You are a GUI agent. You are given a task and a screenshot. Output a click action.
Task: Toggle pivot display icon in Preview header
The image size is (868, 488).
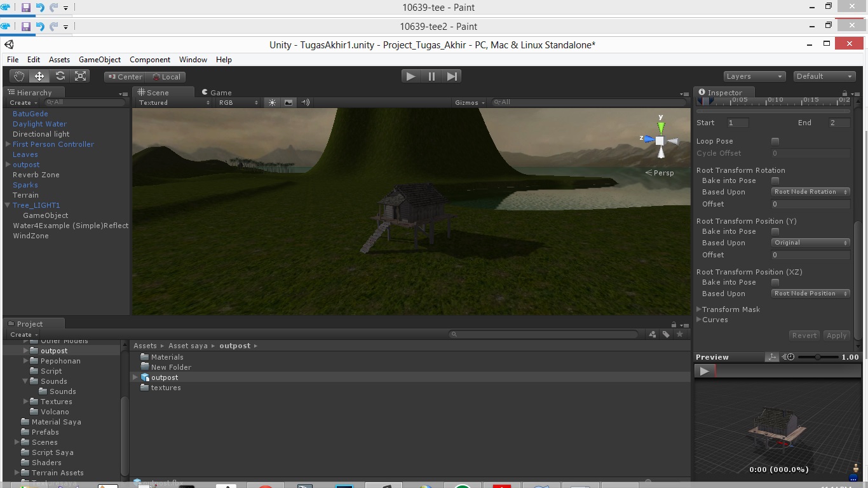pos(772,357)
